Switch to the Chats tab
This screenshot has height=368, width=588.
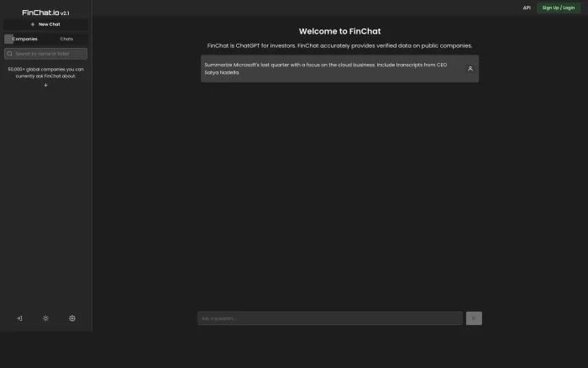(x=66, y=39)
